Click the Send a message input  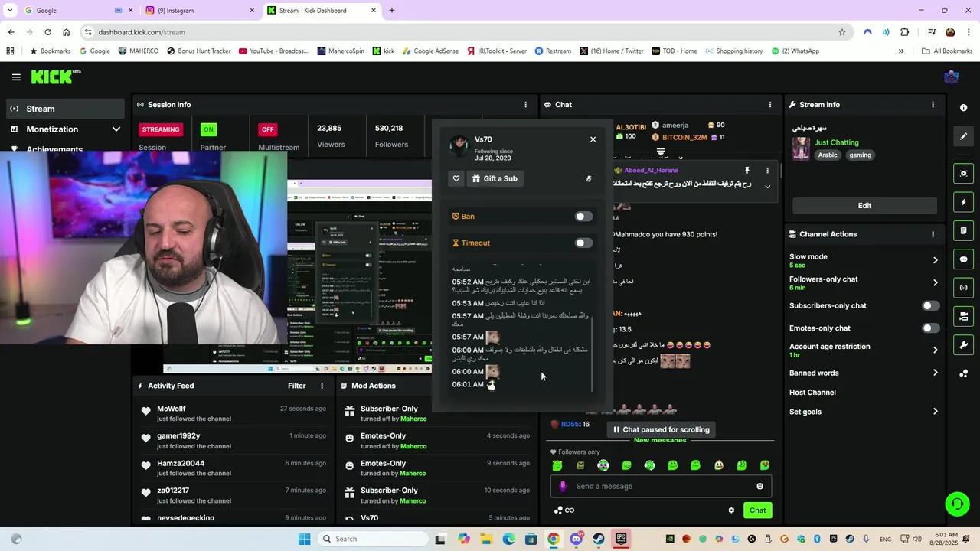[x=661, y=486]
